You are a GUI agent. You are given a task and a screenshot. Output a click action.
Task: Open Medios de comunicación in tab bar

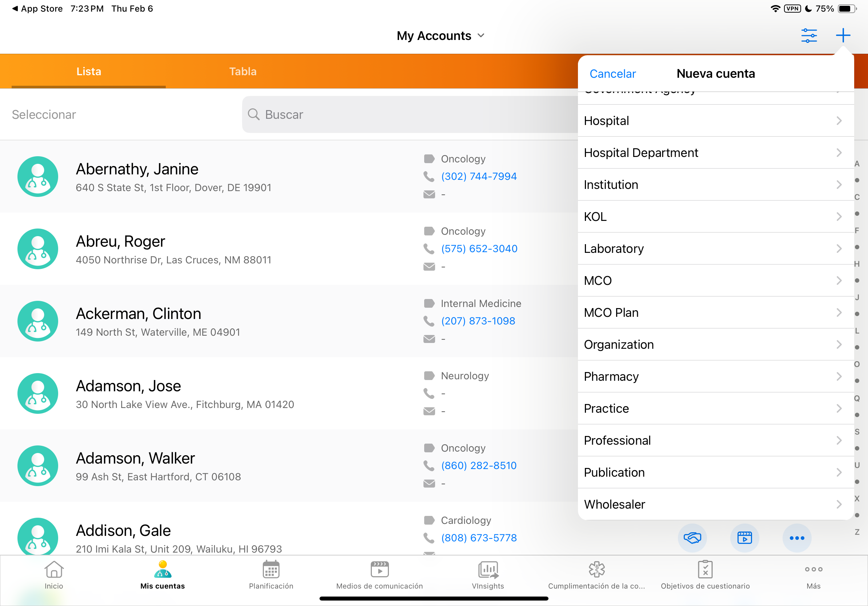point(379,575)
